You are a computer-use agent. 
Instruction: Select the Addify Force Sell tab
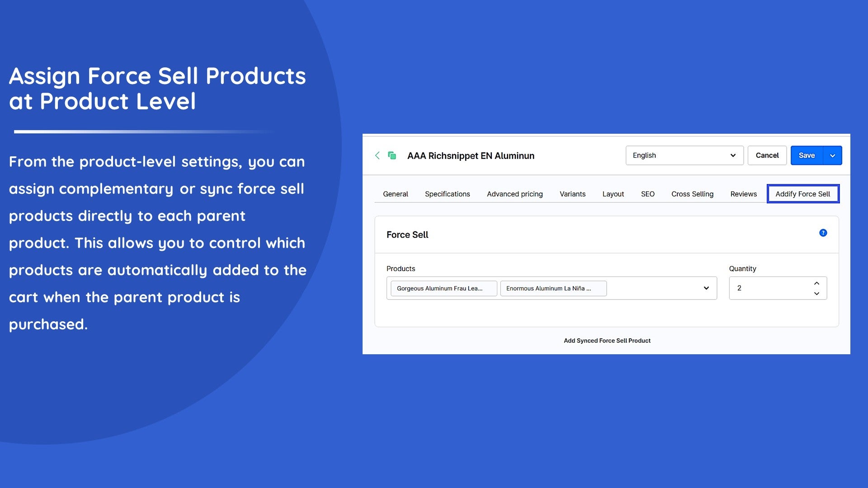pos(802,194)
